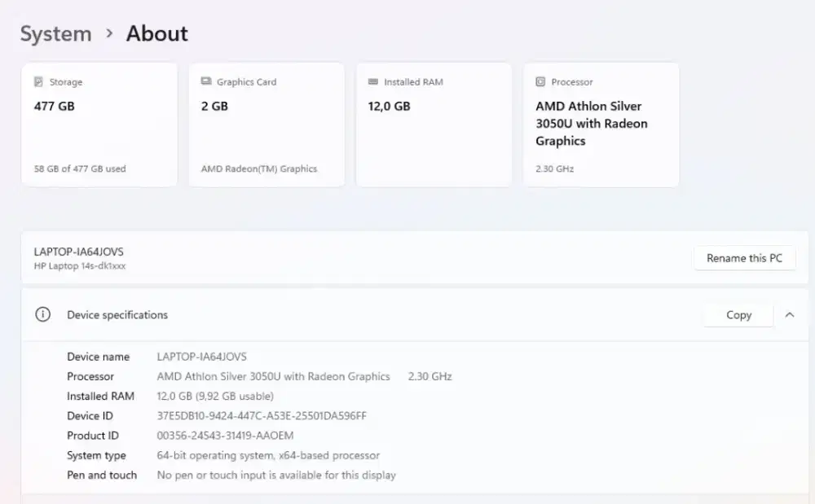Screen dimensions: 815x504
Task: Click the Device specifications info icon
Action: pos(43,315)
